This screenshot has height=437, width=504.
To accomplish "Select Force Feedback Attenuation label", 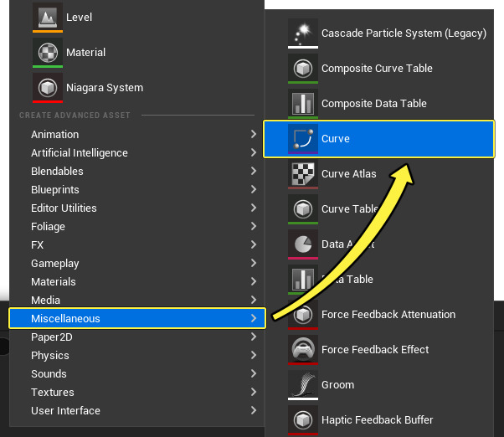I will click(388, 315).
